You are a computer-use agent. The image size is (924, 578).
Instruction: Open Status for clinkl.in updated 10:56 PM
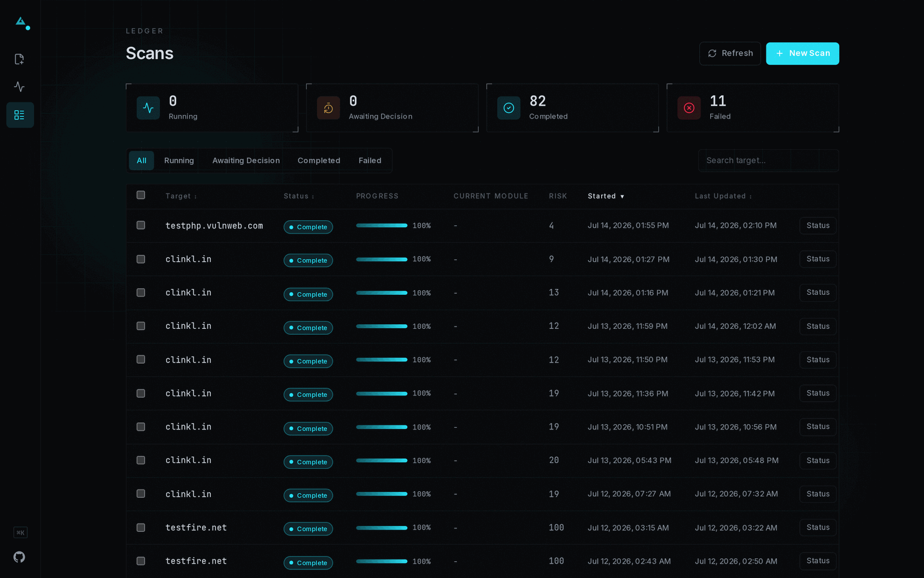pyautogui.click(x=818, y=427)
